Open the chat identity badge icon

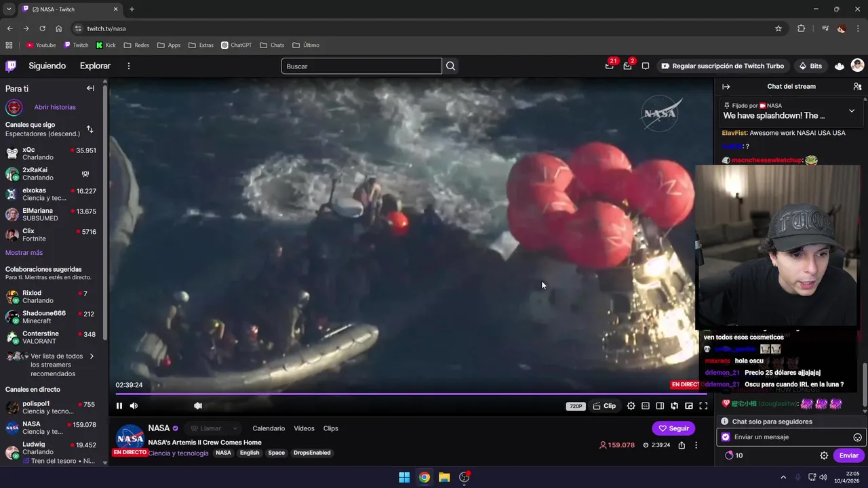726,437
